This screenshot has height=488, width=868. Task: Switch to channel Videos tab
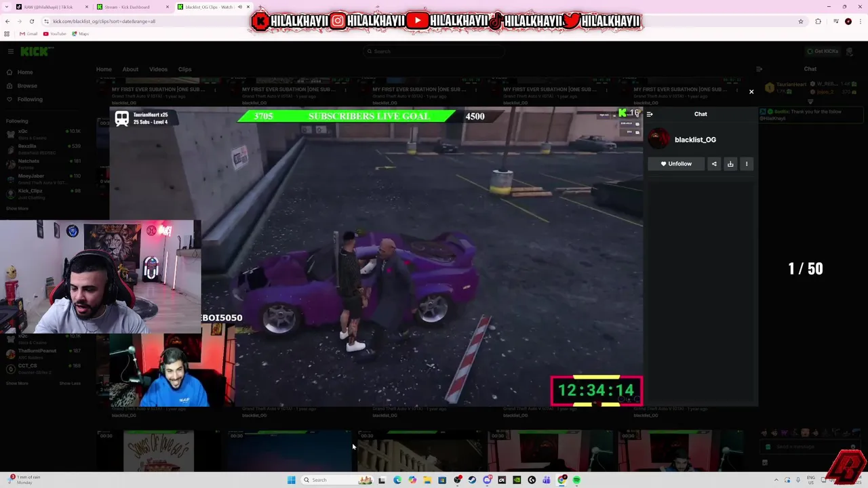(x=158, y=69)
